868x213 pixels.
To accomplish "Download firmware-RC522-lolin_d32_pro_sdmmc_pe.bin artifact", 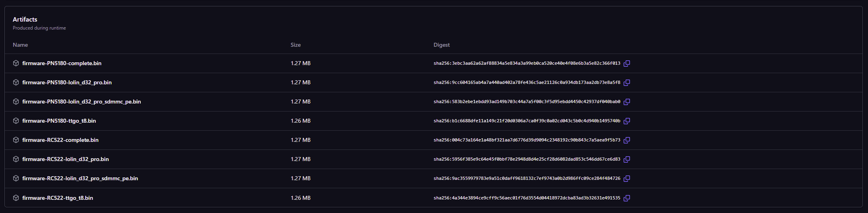I will (x=80, y=179).
